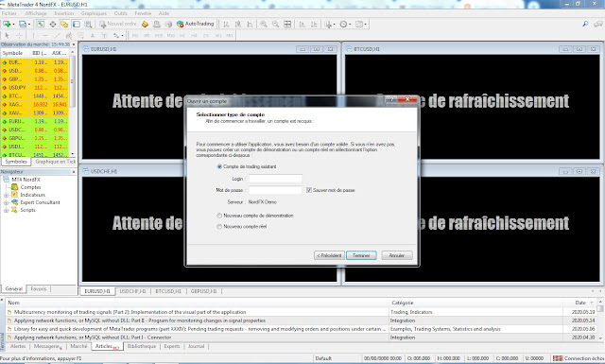Select the text A drawing tool
This screenshot has height=364, width=605.
coord(93,36)
